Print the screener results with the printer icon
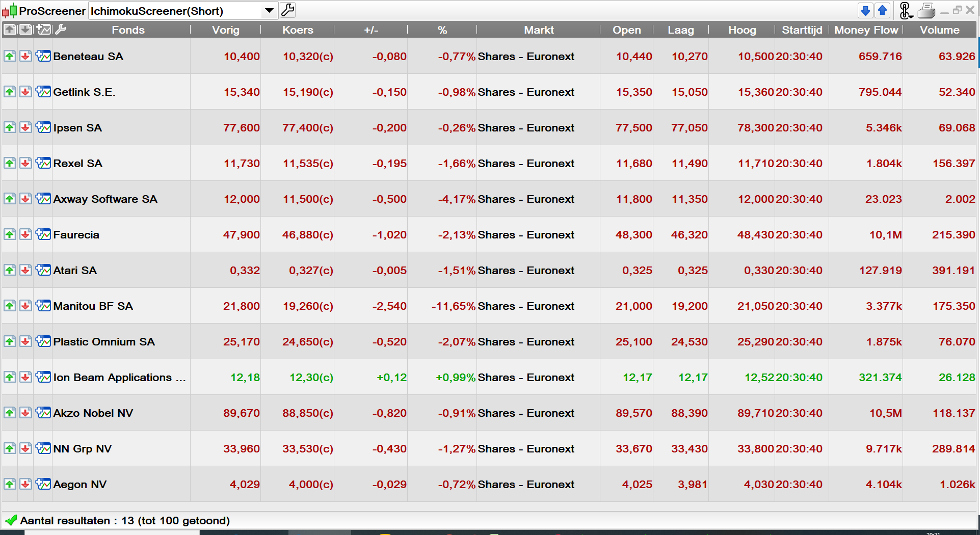The width and height of the screenshot is (980, 535). click(x=927, y=10)
